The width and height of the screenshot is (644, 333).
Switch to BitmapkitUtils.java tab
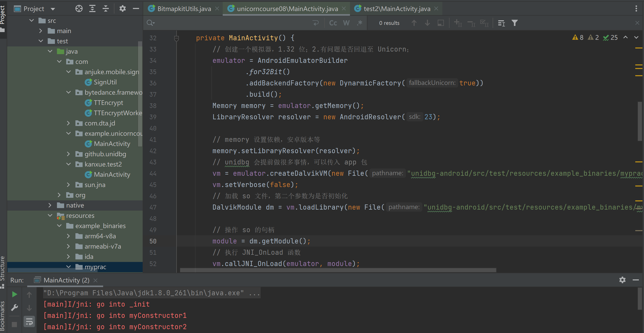point(184,9)
